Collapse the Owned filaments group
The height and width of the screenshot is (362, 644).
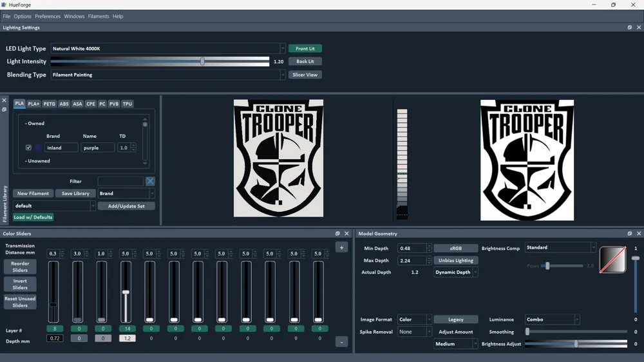coord(35,123)
